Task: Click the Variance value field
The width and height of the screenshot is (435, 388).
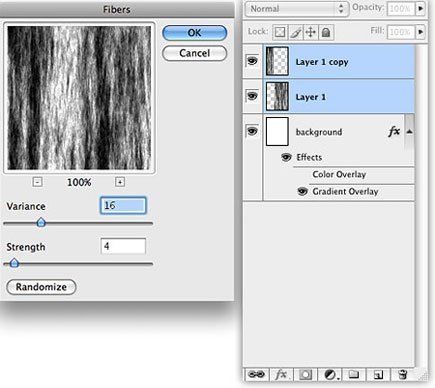Action: [x=123, y=206]
